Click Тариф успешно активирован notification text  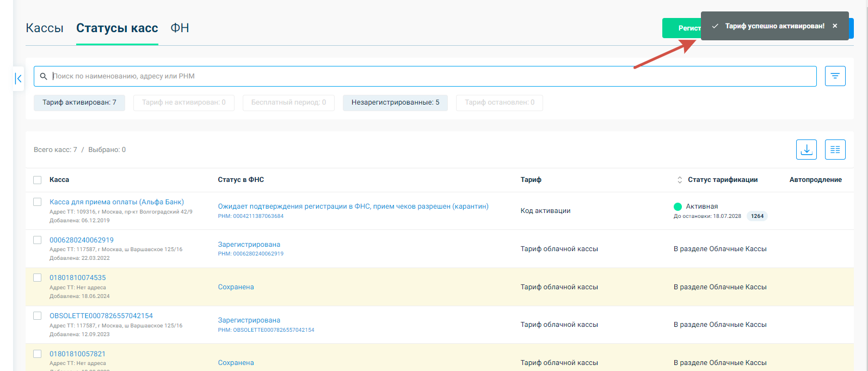775,26
